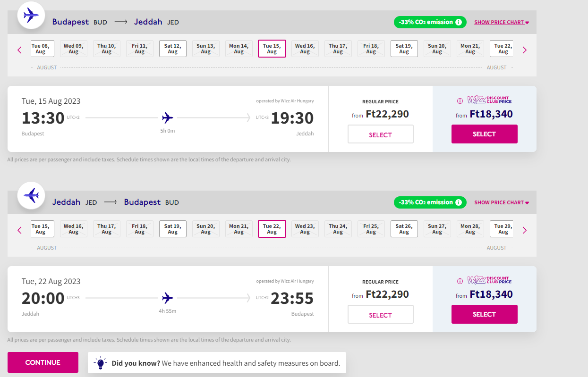This screenshot has width=588, height=377.
Task: Show next outbound dates with right arrow
Action: 524,50
